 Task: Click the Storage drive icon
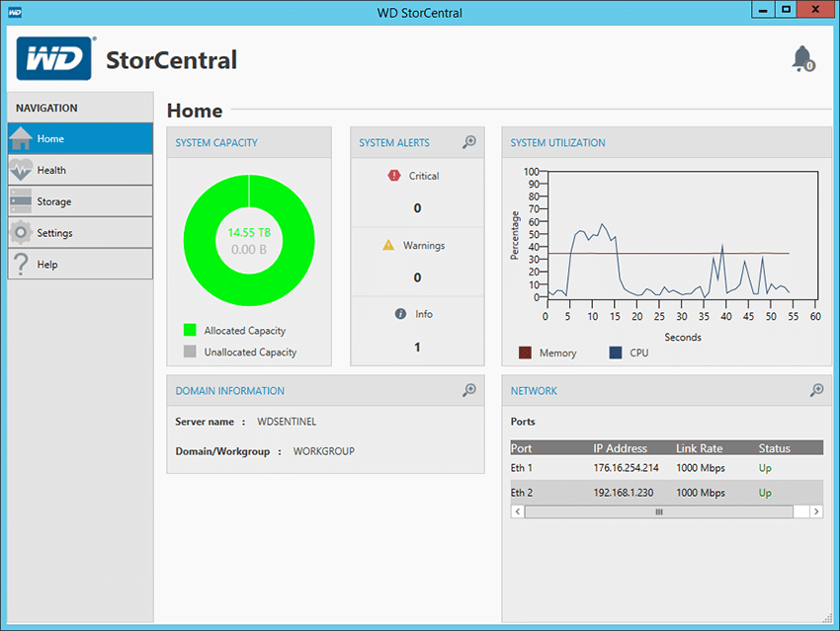click(x=21, y=201)
